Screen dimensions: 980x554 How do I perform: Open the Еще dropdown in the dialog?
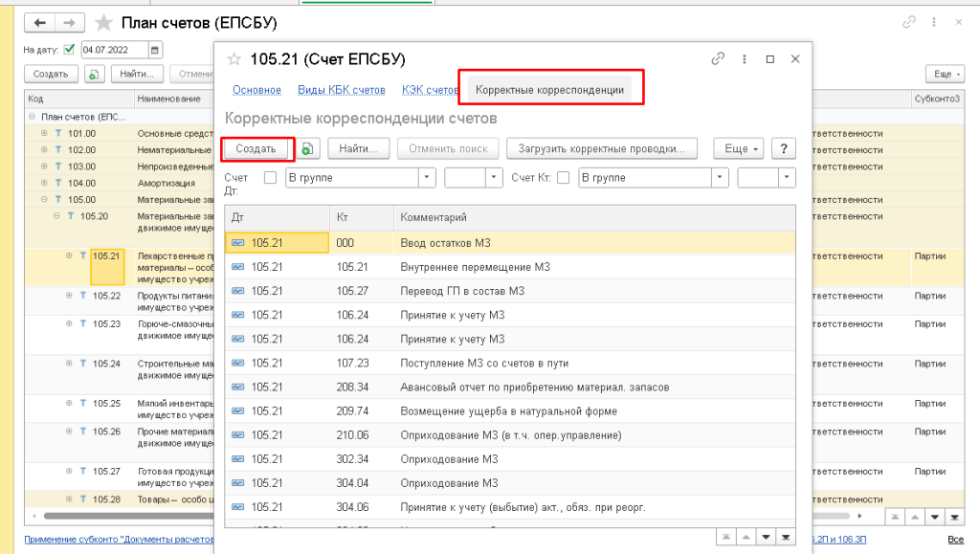(x=738, y=148)
